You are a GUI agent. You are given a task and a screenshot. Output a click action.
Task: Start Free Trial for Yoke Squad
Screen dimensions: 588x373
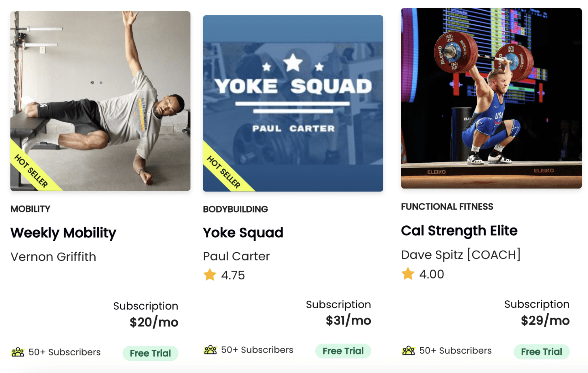[x=343, y=351]
